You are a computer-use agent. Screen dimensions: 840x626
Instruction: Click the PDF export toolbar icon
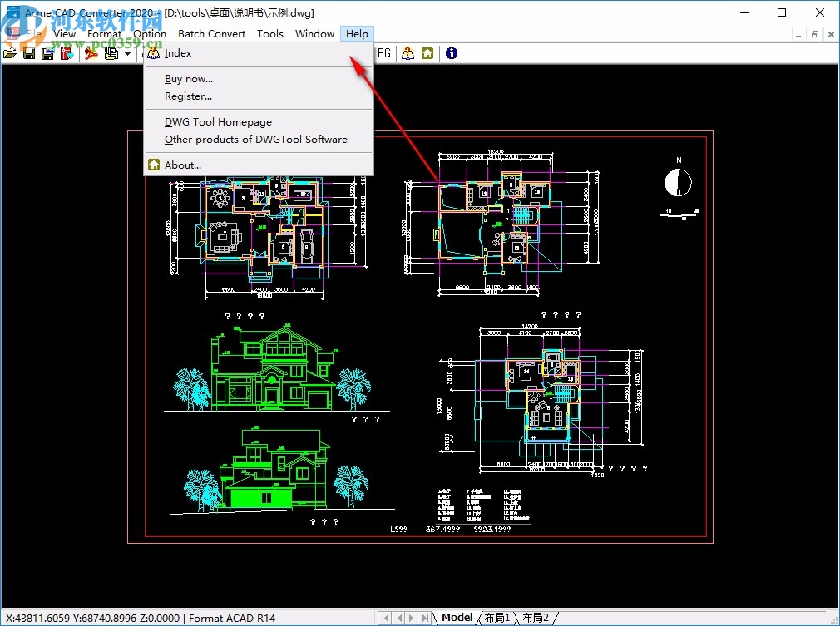point(91,53)
